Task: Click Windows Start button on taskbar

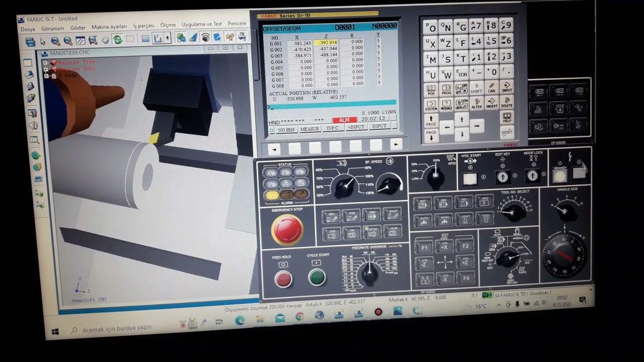Action: [55, 331]
